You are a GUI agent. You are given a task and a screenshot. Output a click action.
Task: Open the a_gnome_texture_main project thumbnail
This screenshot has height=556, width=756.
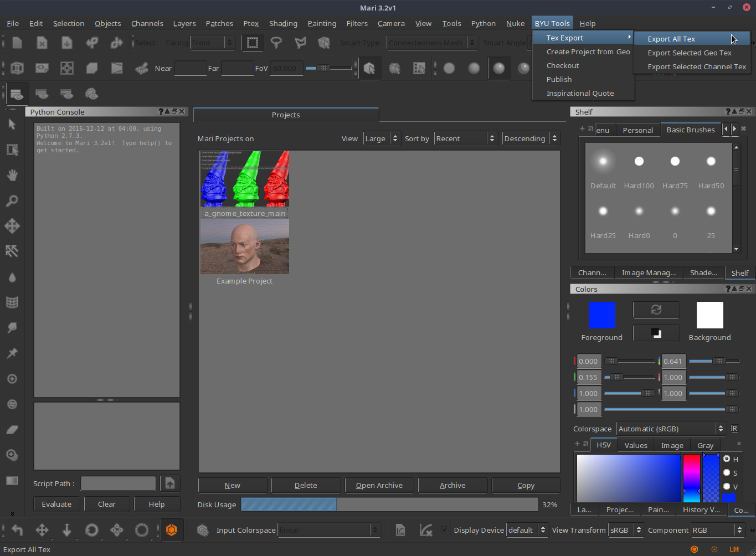pyautogui.click(x=245, y=178)
